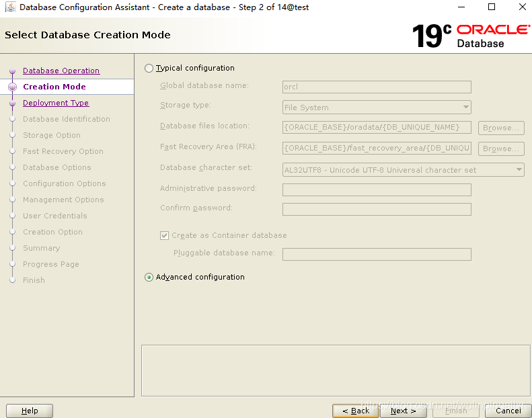Maximize the Database Configuration Assistant window
Screen dimensions: 532x418
tap(492, 7)
